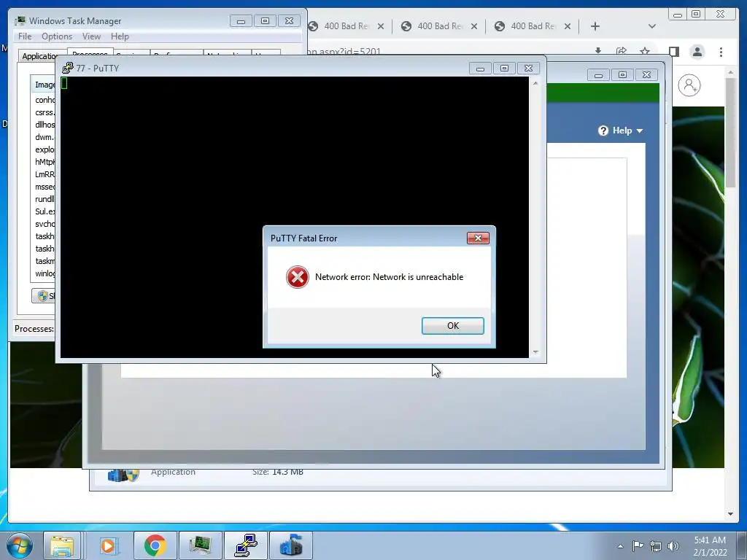Click the network status tray icon

coord(656,546)
